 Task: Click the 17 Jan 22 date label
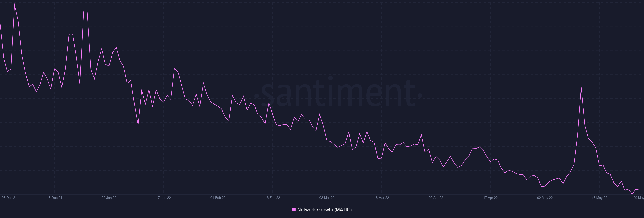click(x=163, y=198)
